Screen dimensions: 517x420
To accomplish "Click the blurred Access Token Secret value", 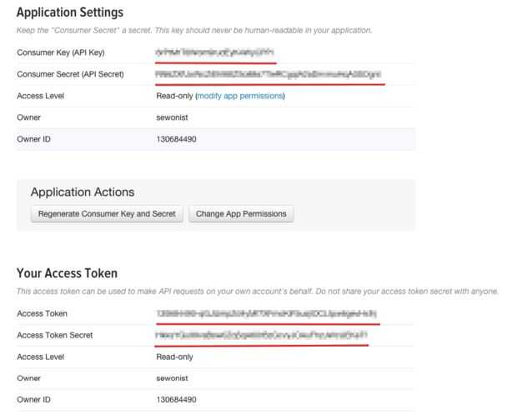I will [262, 335].
